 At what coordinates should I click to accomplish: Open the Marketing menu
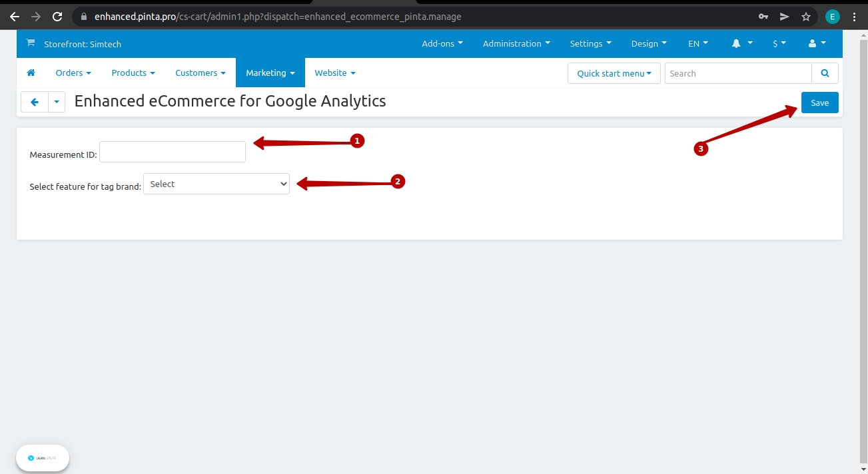tap(270, 73)
